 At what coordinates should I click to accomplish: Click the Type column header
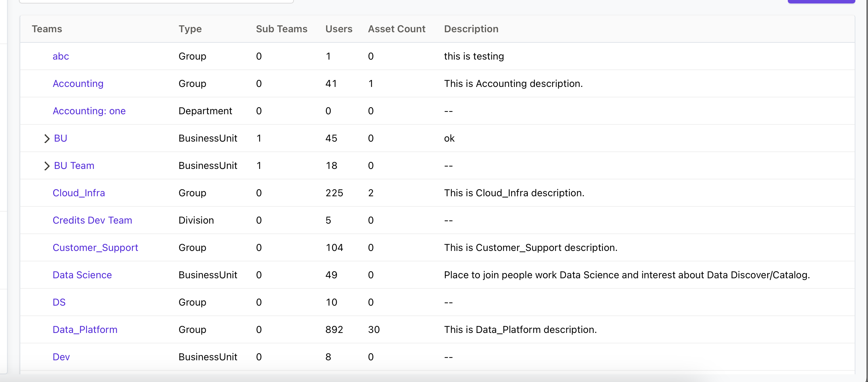(x=190, y=29)
